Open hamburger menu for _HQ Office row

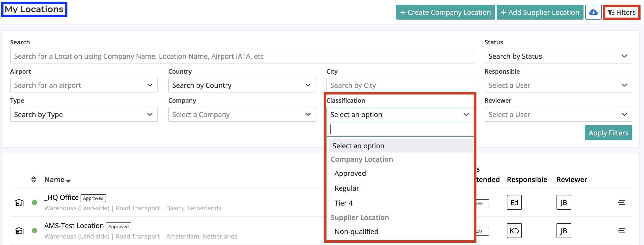pos(621,203)
